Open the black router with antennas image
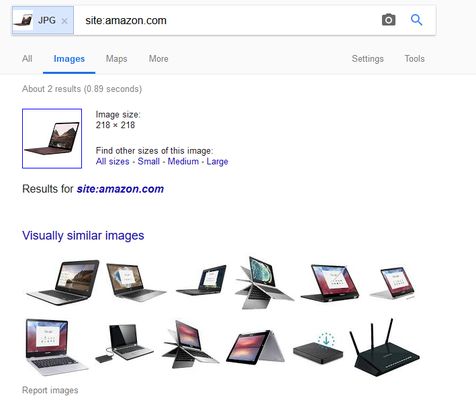This screenshot has height=400, width=476. click(x=385, y=348)
